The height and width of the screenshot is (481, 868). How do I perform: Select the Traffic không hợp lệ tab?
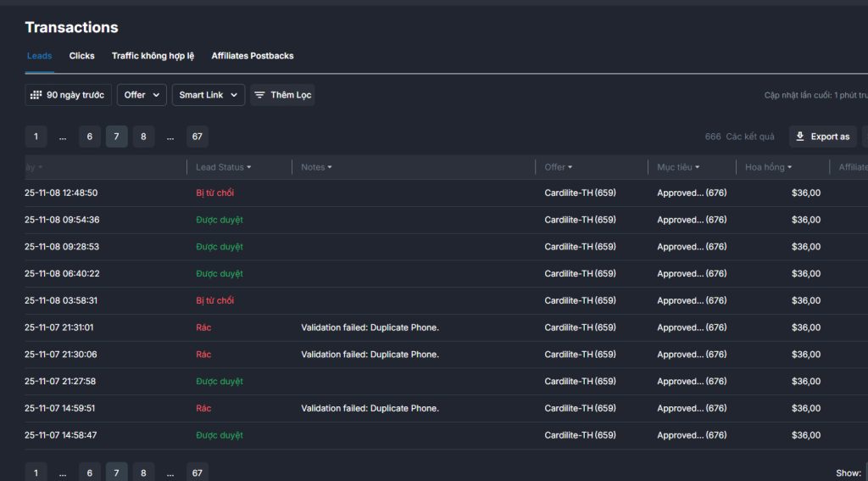click(153, 56)
